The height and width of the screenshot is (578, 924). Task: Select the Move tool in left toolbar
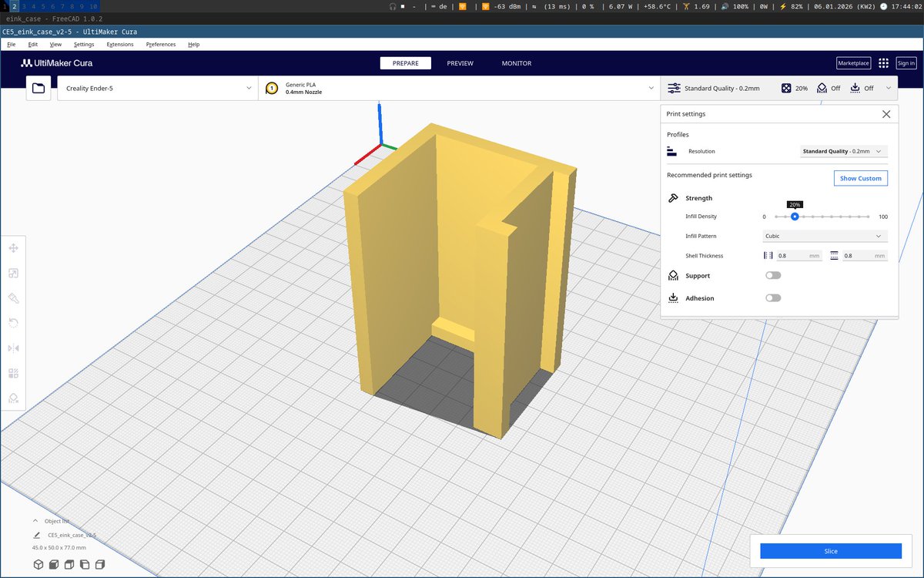(13, 248)
